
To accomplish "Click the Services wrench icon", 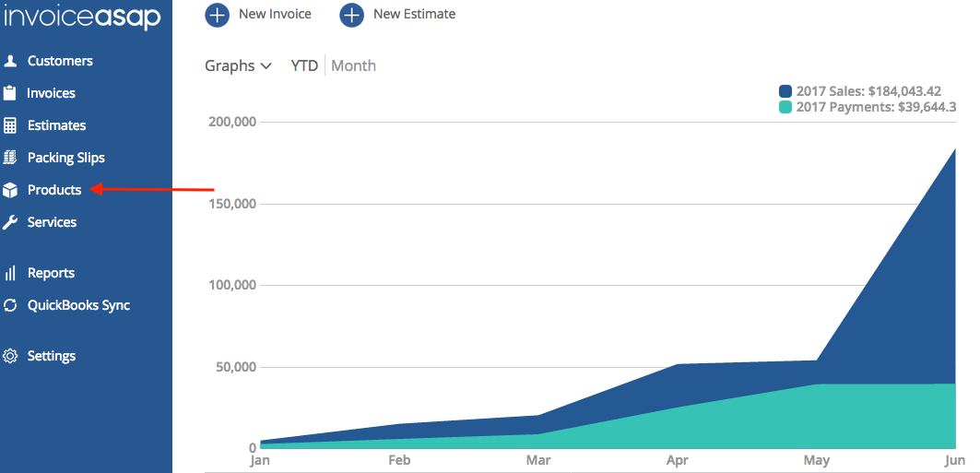I will [x=10, y=222].
